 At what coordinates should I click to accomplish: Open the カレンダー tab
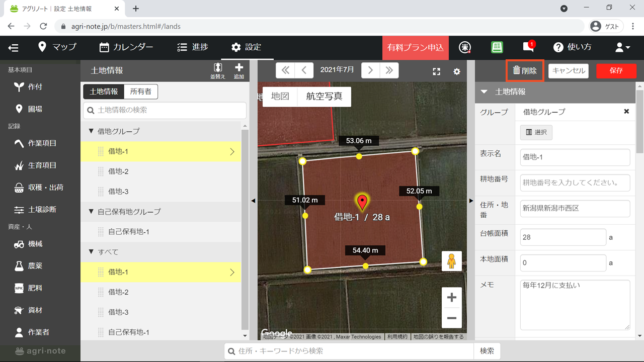tap(126, 47)
